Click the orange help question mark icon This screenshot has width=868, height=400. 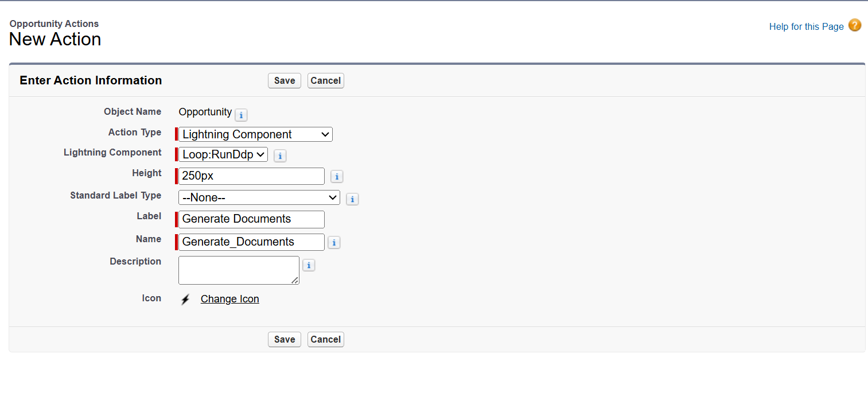pyautogui.click(x=855, y=26)
